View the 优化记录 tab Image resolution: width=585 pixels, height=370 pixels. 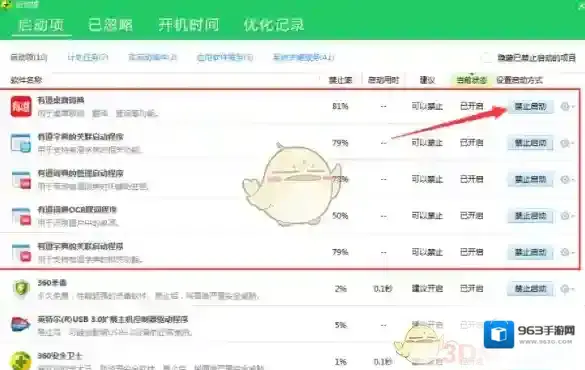pyautogui.click(x=274, y=25)
